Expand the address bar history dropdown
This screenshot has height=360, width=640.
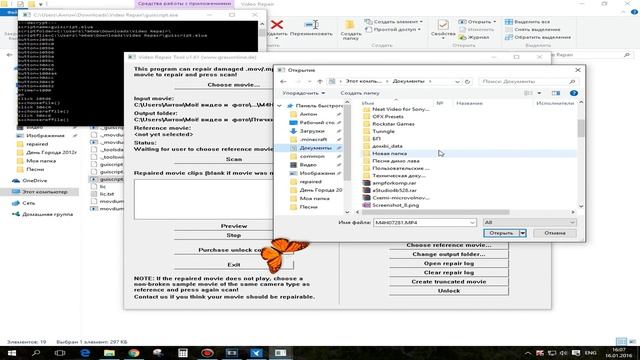pos(457,81)
